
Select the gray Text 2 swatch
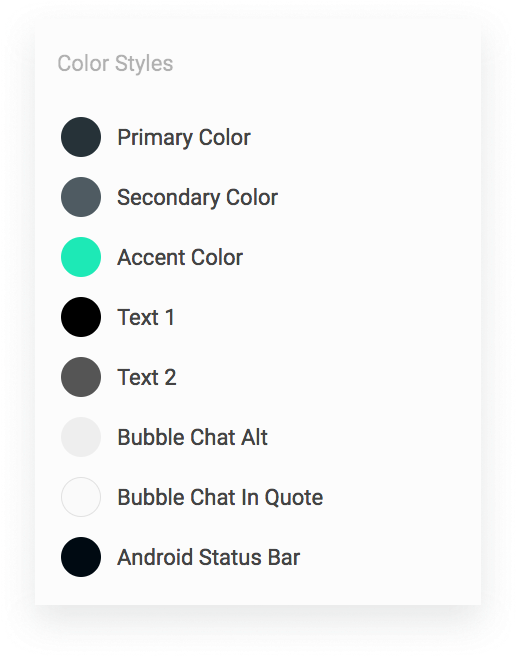[x=81, y=377]
